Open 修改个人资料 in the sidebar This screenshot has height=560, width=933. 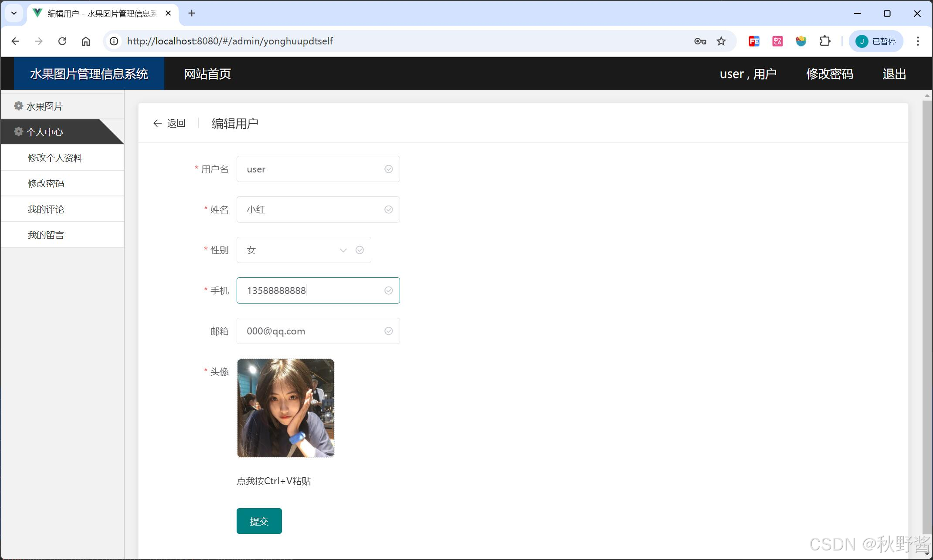coord(55,158)
